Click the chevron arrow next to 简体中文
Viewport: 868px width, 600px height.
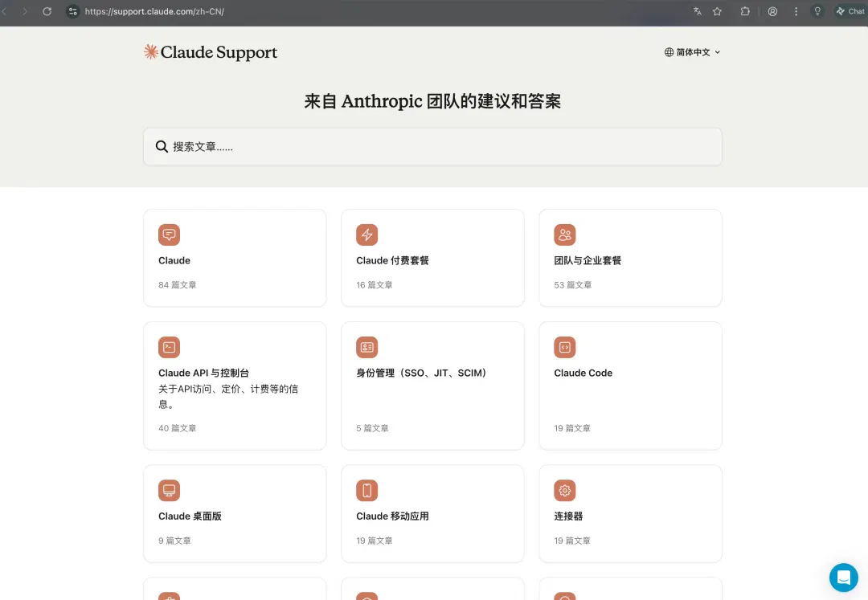click(718, 52)
